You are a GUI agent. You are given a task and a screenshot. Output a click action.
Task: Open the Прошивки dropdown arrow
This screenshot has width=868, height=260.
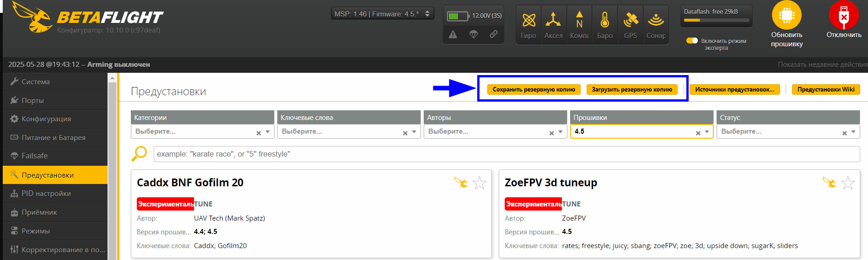tap(707, 132)
